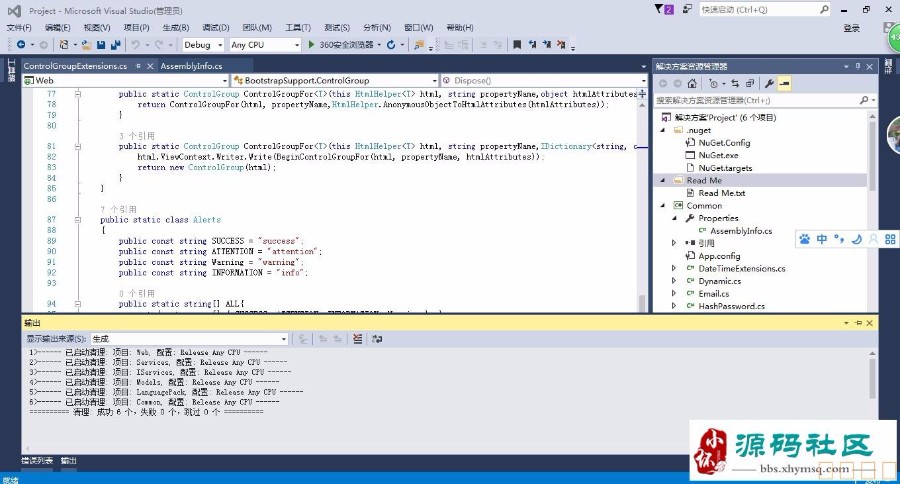Viewport: 900px width, 484px height.
Task: Click the Save icon in toolbar
Action: pyautogui.click(x=101, y=44)
